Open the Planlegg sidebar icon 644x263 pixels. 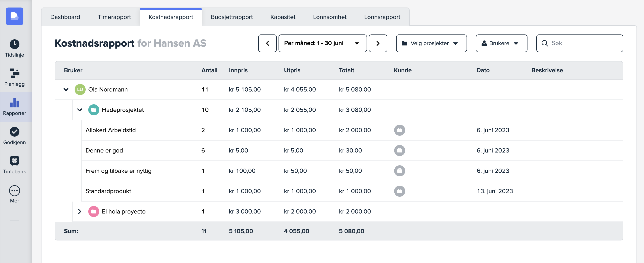tap(15, 73)
